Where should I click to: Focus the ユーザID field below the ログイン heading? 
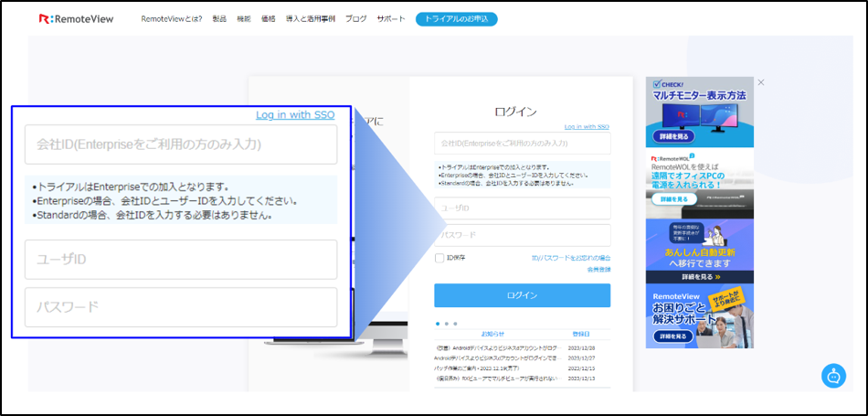pos(522,208)
